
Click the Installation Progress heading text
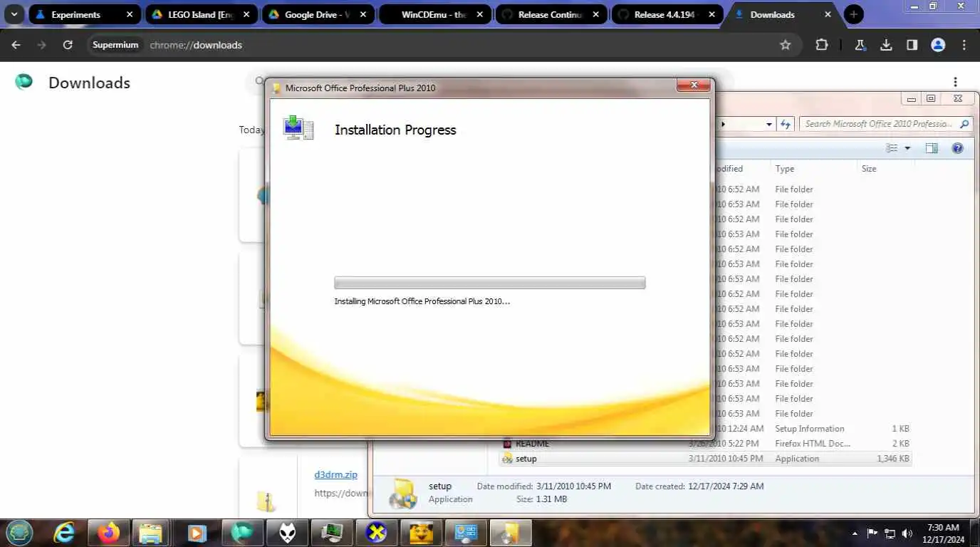tap(395, 130)
